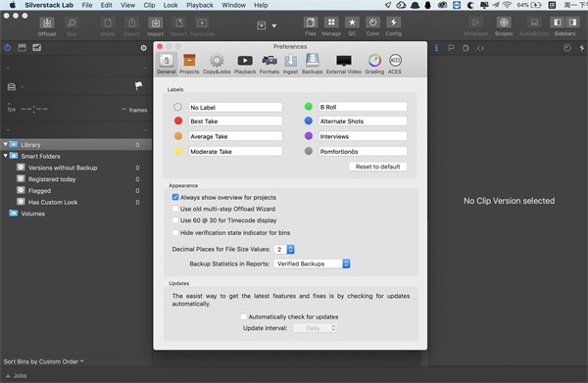Open the Look menu
The width and height of the screenshot is (588, 383).
(x=171, y=5)
